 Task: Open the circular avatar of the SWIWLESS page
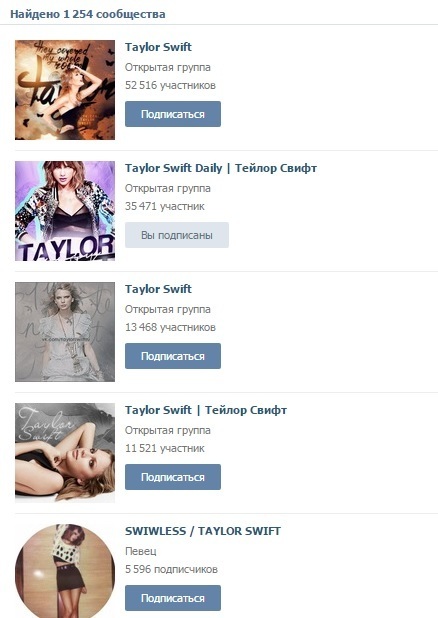coord(65,571)
